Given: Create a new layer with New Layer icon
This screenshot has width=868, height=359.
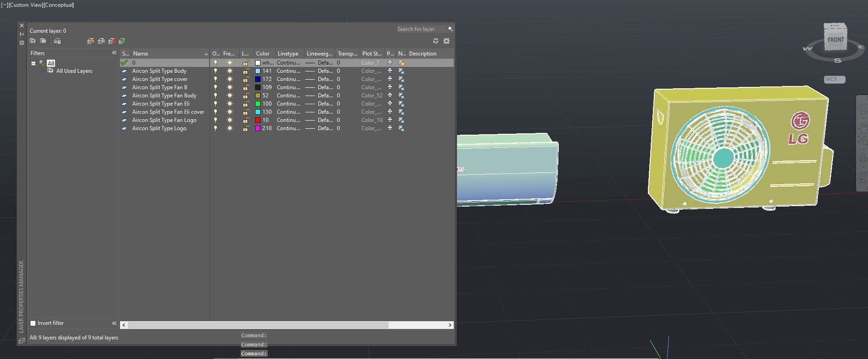Looking at the screenshot, I should (90, 41).
